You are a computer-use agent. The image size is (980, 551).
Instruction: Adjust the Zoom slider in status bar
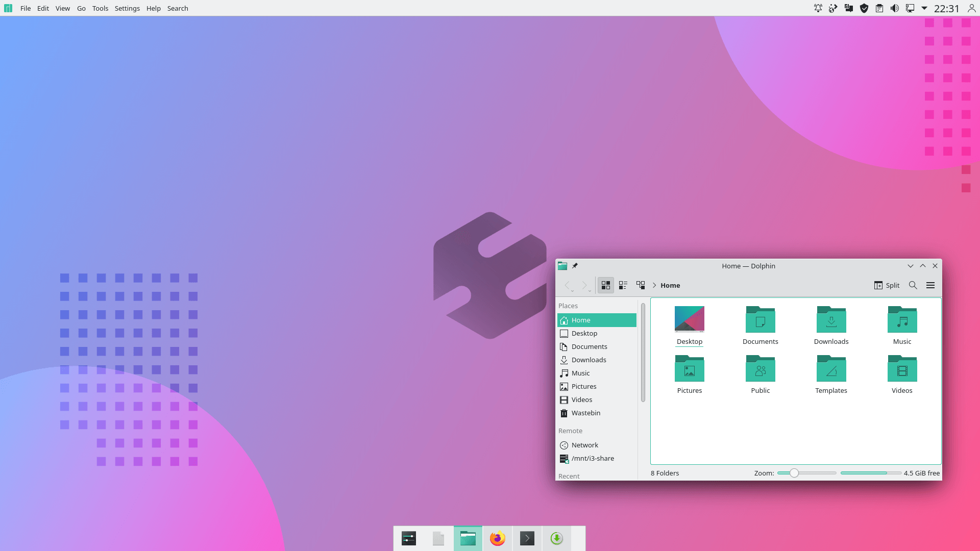click(806, 473)
